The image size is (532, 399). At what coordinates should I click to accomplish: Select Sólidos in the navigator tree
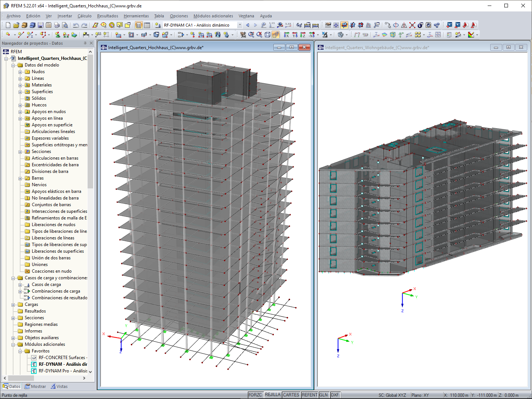pos(39,98)
